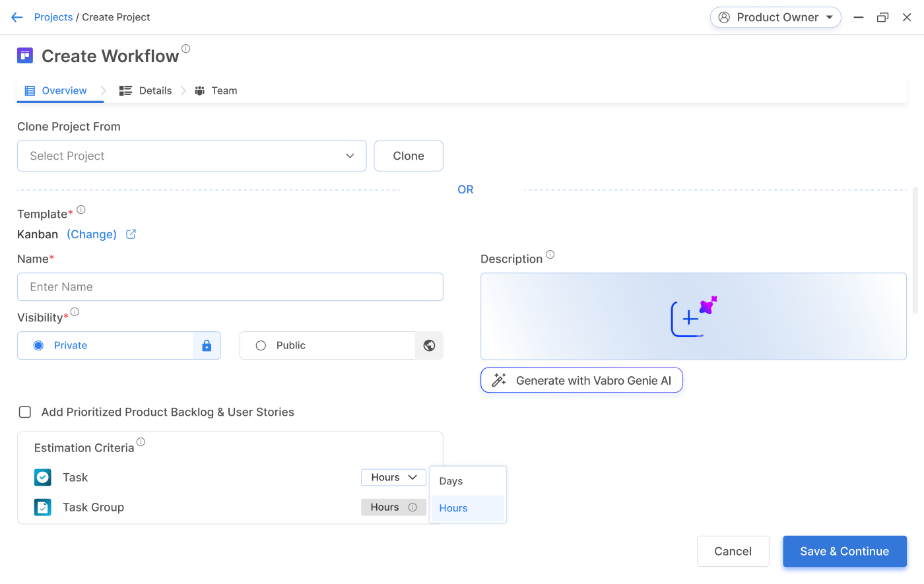Click the Save & Continue button
The width and height of the screenshot is (924, 584).
click(844, 551)
